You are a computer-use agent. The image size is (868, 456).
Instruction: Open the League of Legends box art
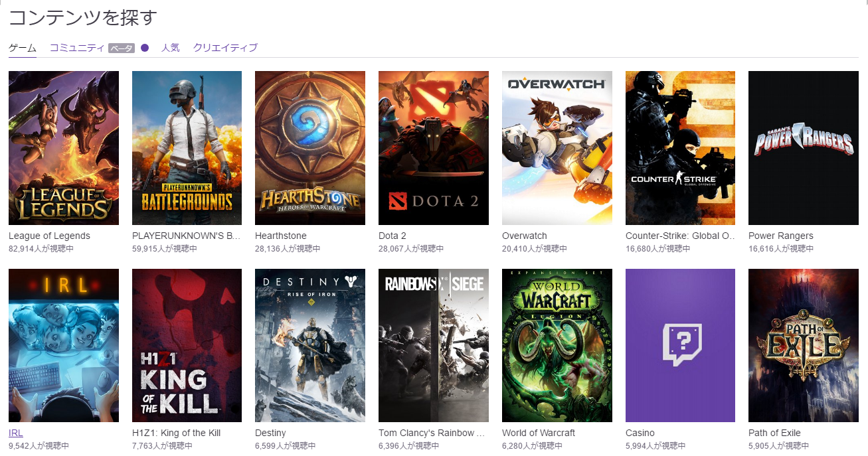64,148
